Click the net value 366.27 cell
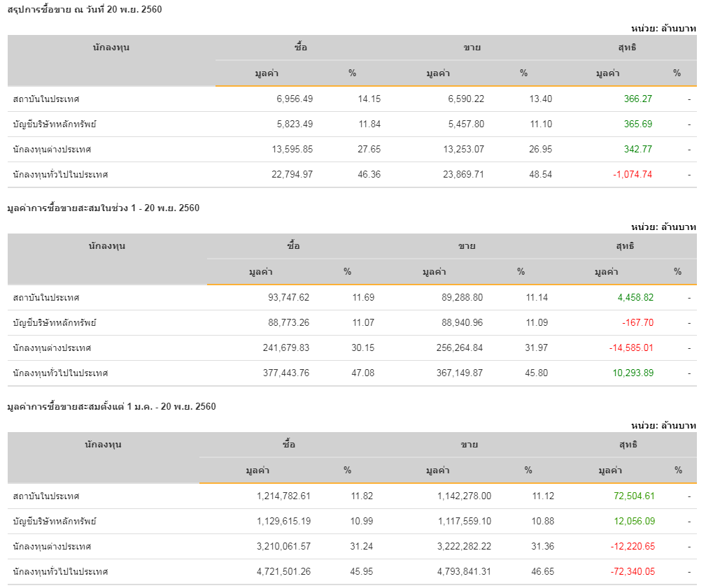 [x=637, y=99]
